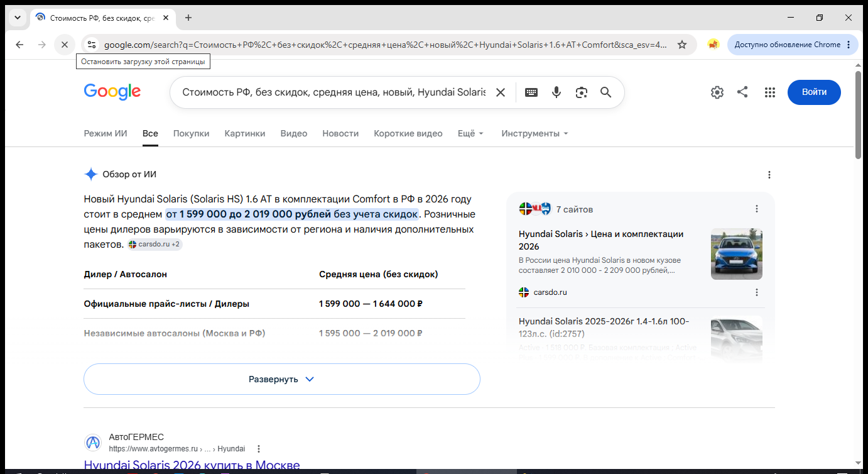
Task: Go to the Google homepage logo
Action: coord(112,92)
